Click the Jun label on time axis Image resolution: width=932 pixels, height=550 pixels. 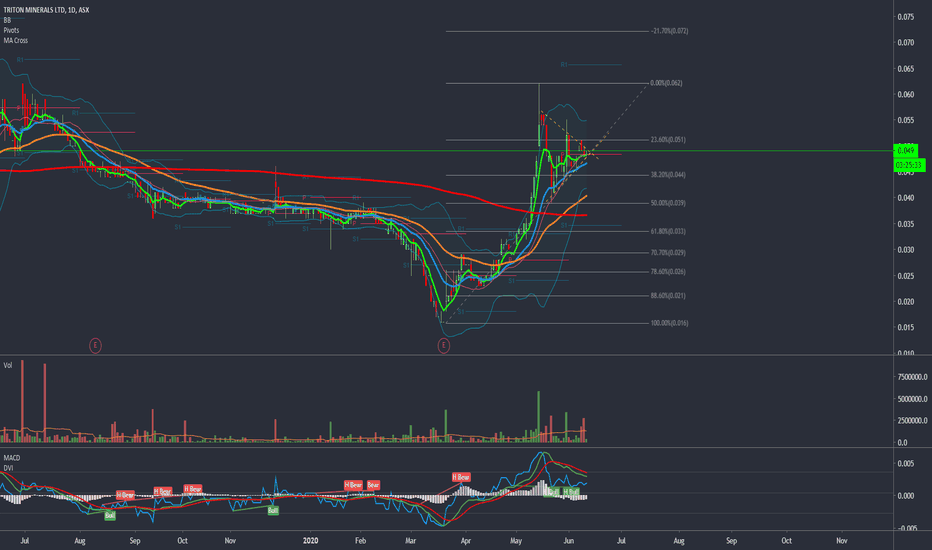pyautogui.click(x=569, y=540)
